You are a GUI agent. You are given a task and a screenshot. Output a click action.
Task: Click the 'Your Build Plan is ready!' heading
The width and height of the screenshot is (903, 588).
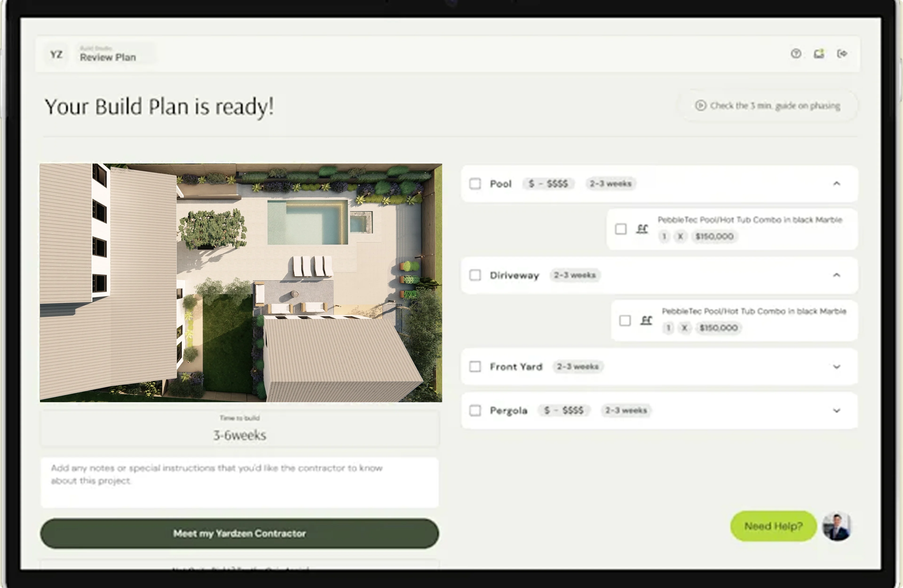tap(159, 107)
